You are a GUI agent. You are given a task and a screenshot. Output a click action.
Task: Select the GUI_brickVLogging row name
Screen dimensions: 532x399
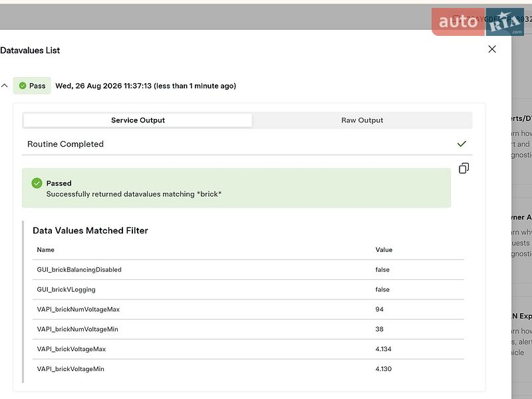[66, 289]
